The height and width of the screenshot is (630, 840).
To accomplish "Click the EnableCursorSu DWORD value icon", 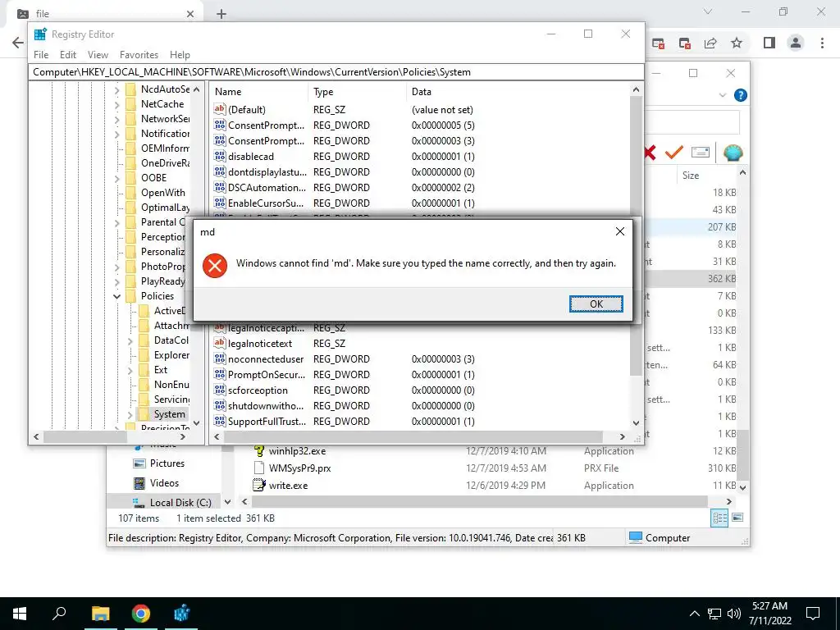I will pos(220,203).
